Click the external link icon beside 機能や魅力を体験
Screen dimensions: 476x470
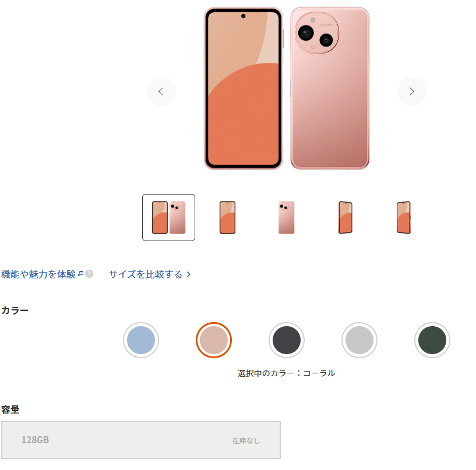click(x=81, y=273)
